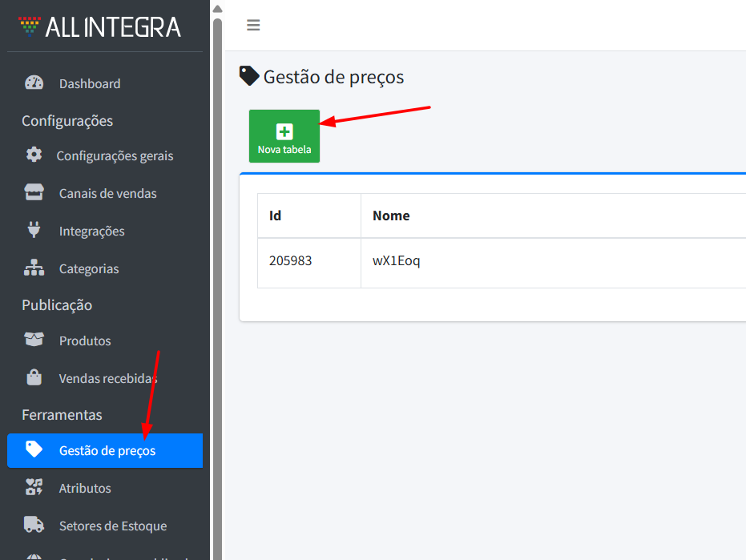This screenshot has height=560, width=746.
Task: Go to Gestão de preços menu item
Action: point(107,450)
